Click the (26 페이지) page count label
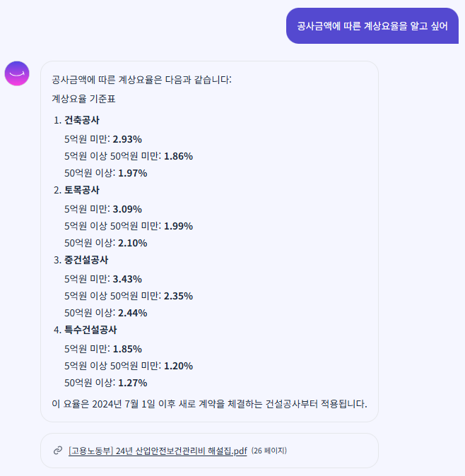Viewport: 465px width, 476px height. point(269,451)
